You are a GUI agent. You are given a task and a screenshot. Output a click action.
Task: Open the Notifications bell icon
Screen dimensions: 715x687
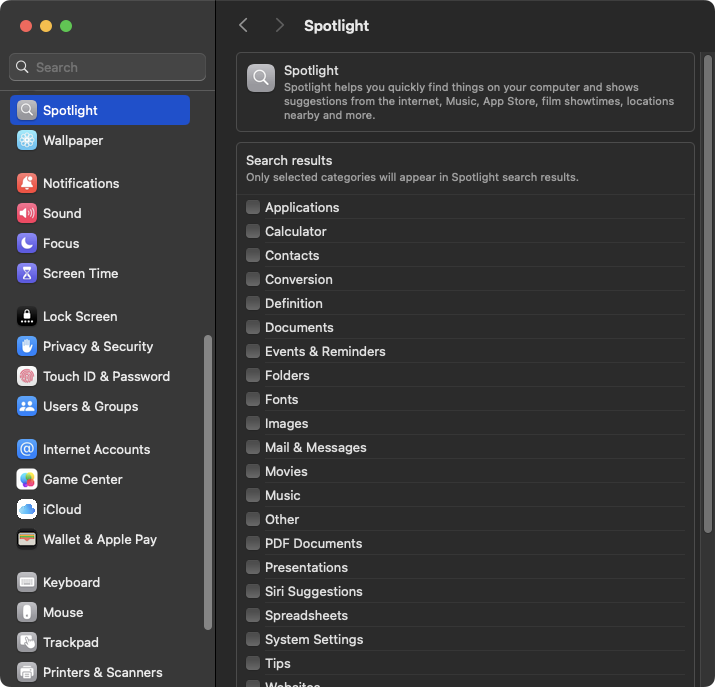27,183
